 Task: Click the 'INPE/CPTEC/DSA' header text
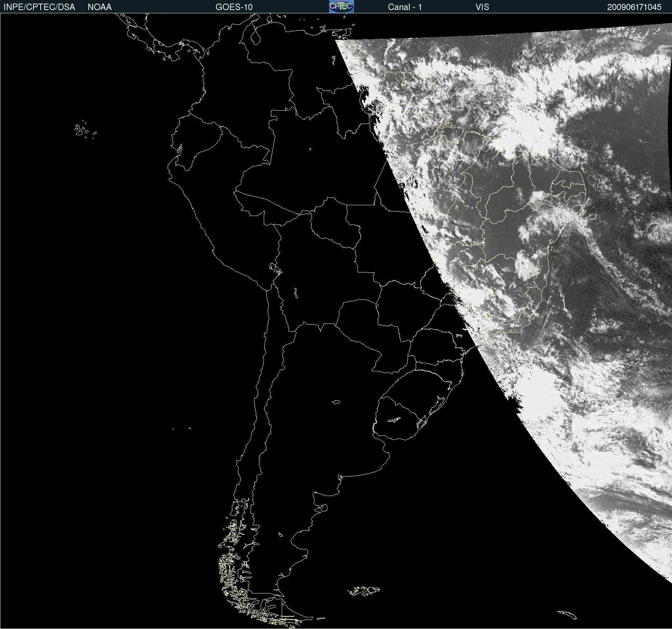pos(39,7)
